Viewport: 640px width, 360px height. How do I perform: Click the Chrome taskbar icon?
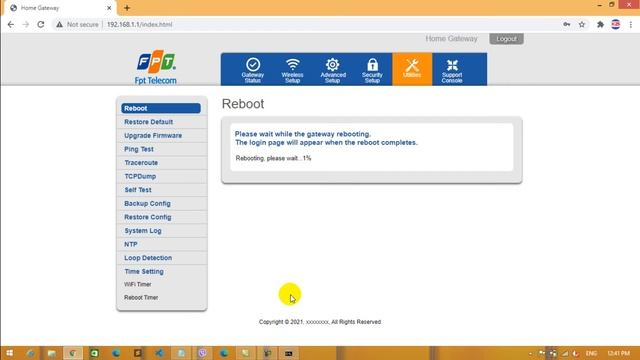(73, 353)
